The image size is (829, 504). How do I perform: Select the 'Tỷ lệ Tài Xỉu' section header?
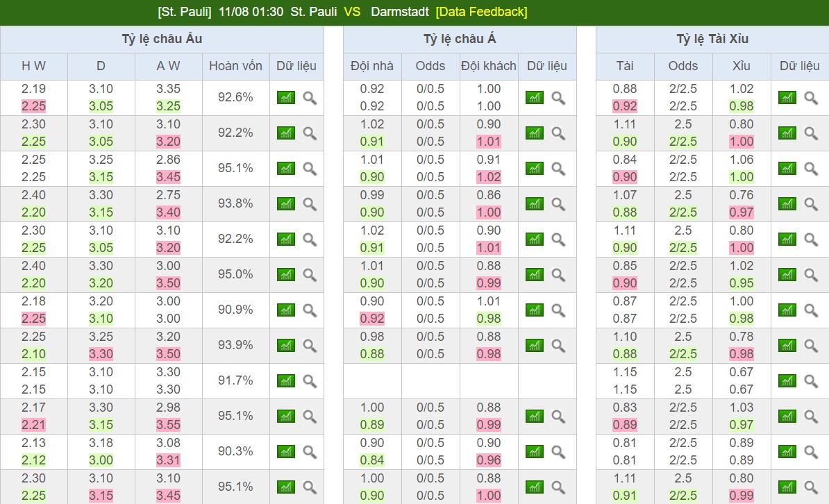point(712,39)
